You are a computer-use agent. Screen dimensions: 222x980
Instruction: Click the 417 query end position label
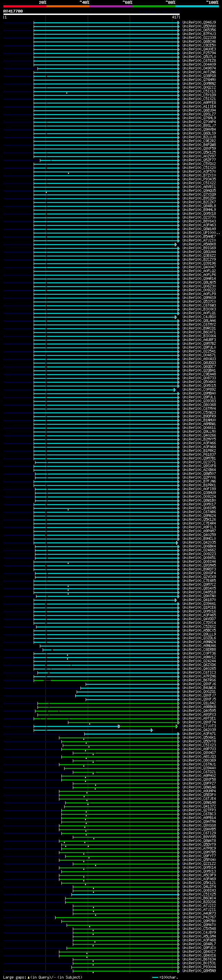point(175,17)
